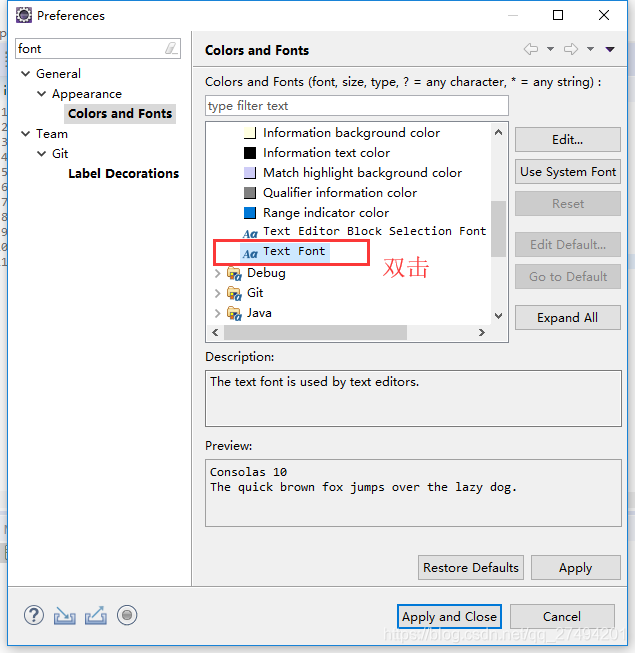Click the Restore Defaults button
This screenshot has height=653, width=635.
coord(471,568)
